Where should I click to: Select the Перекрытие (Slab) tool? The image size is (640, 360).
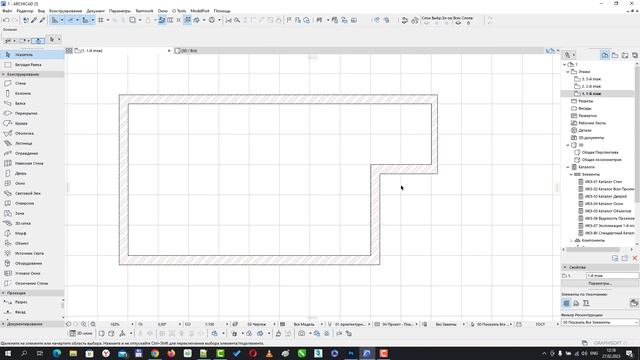pos(32,113)
